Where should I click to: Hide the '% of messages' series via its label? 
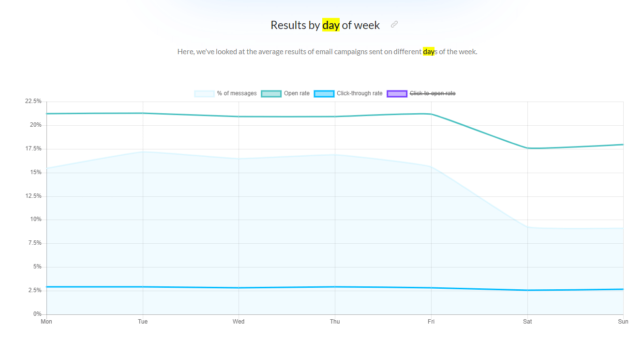[237, 93]
